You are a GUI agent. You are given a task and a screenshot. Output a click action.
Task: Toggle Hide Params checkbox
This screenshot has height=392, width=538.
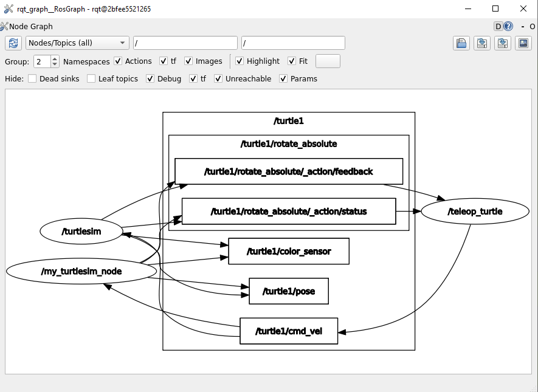[283, 78]
